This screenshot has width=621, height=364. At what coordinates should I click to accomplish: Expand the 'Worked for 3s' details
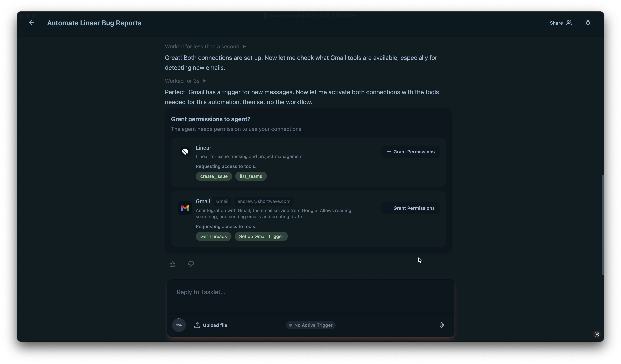185,81
